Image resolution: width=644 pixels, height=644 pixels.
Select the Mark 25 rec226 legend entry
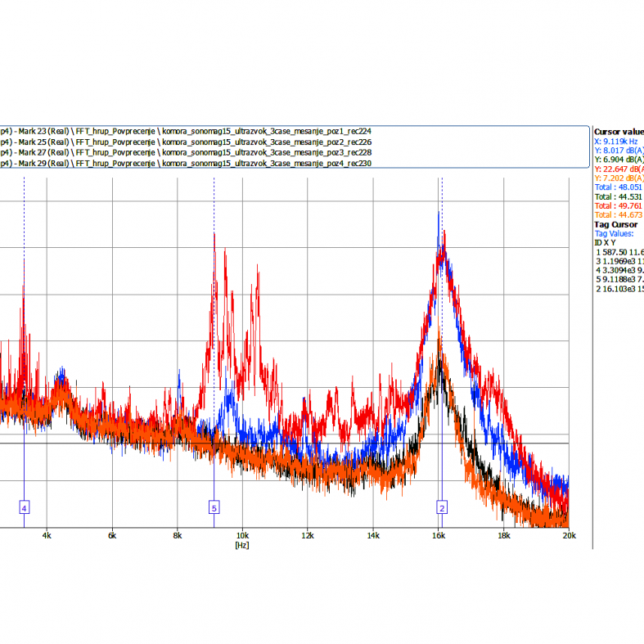tap(188, 142)
